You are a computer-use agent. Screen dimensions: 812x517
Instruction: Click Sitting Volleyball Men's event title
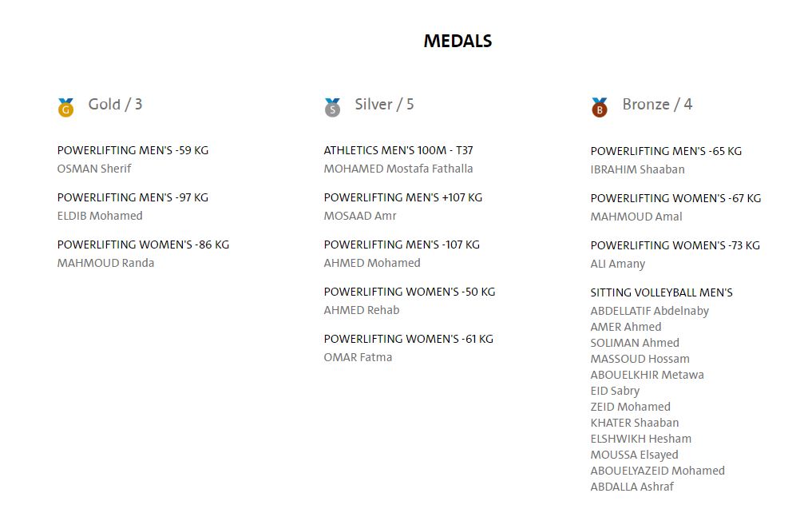661,292
